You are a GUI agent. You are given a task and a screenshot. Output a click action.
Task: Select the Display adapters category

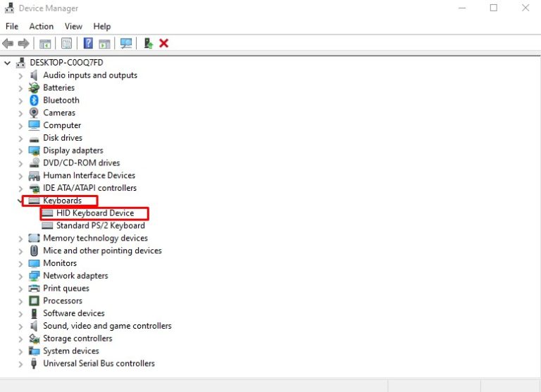coord(73,151)
